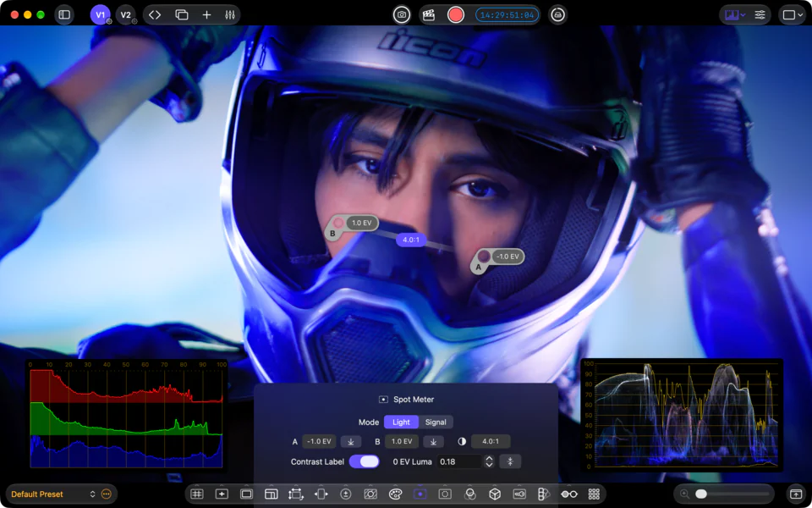Click the 0 EV Luma stepper arrows
Viewport: 812px width, 508px height.
489,461
